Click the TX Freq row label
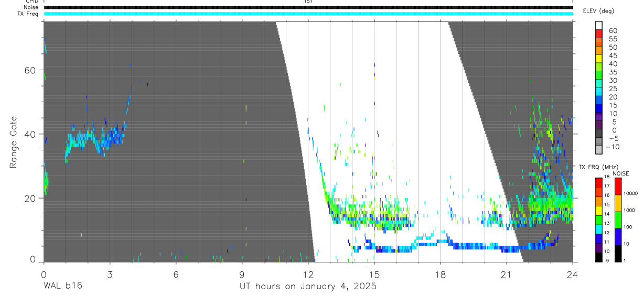 28,14
